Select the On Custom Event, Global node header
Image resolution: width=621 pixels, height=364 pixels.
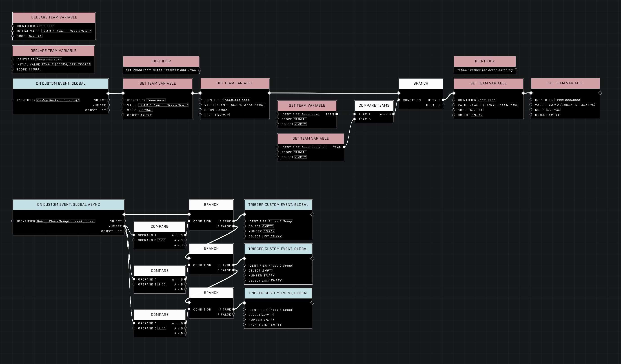click(61, 84)
